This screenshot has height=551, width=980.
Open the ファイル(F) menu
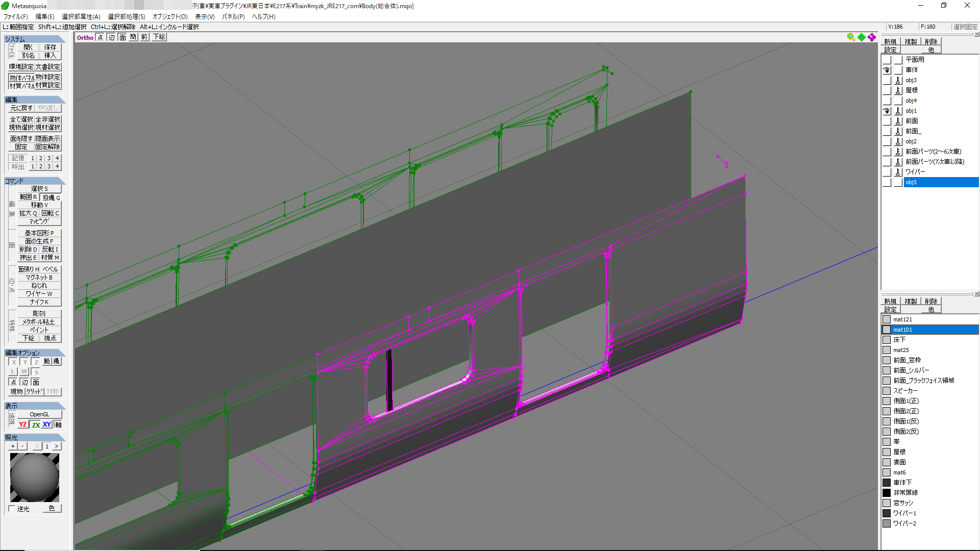pos(16,16)
